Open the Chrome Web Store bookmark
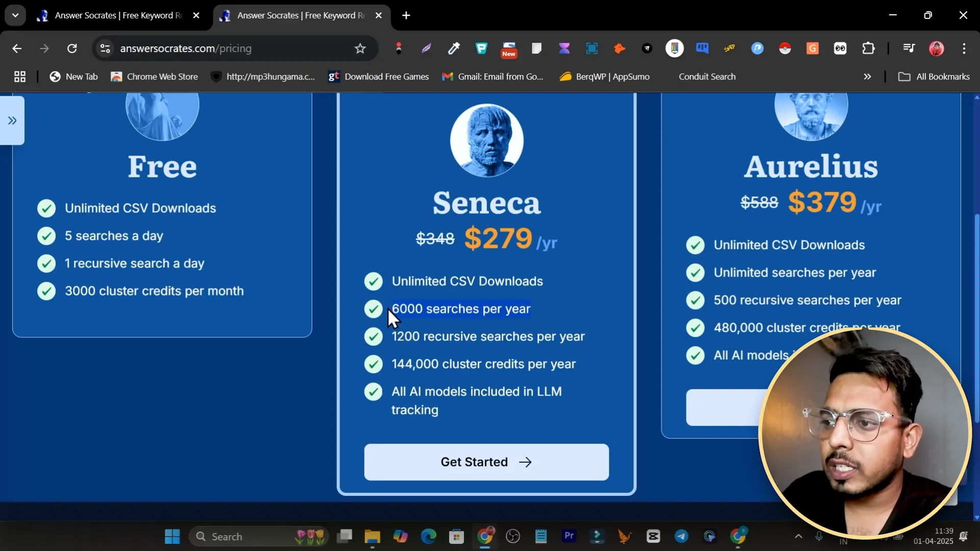 [155, 77]
